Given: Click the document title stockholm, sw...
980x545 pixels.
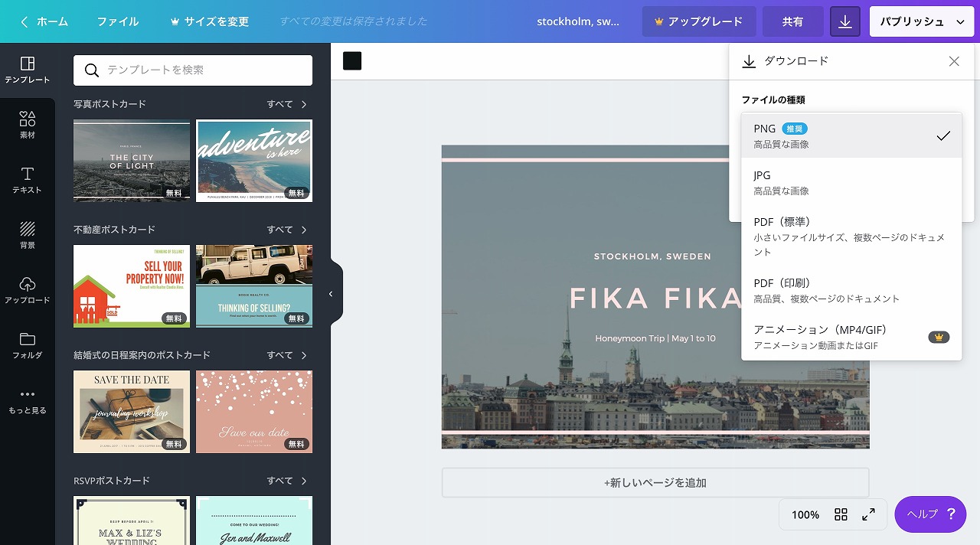Looking at the screenshot, I should pyautogui.click(x=578, y=21).
